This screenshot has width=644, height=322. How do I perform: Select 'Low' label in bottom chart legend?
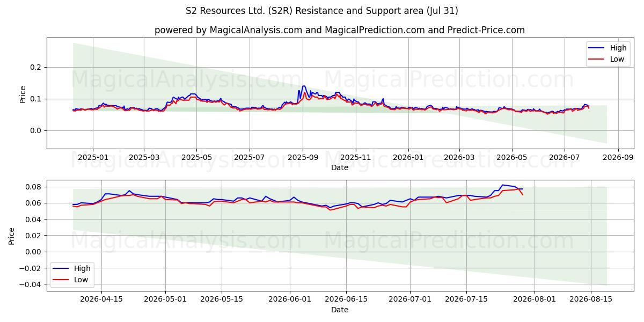click(81, 280)
